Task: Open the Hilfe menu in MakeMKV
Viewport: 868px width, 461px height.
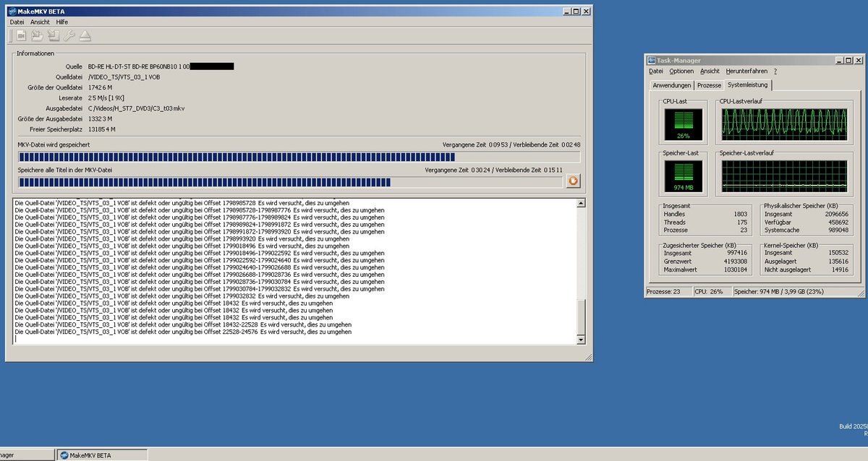Action: pos(62,22)
